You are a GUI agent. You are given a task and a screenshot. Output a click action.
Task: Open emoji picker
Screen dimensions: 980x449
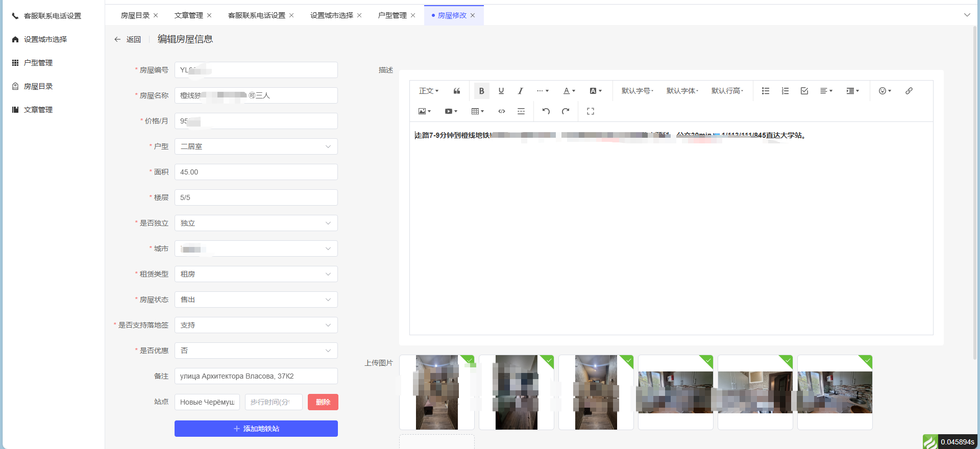pos(885,91)
